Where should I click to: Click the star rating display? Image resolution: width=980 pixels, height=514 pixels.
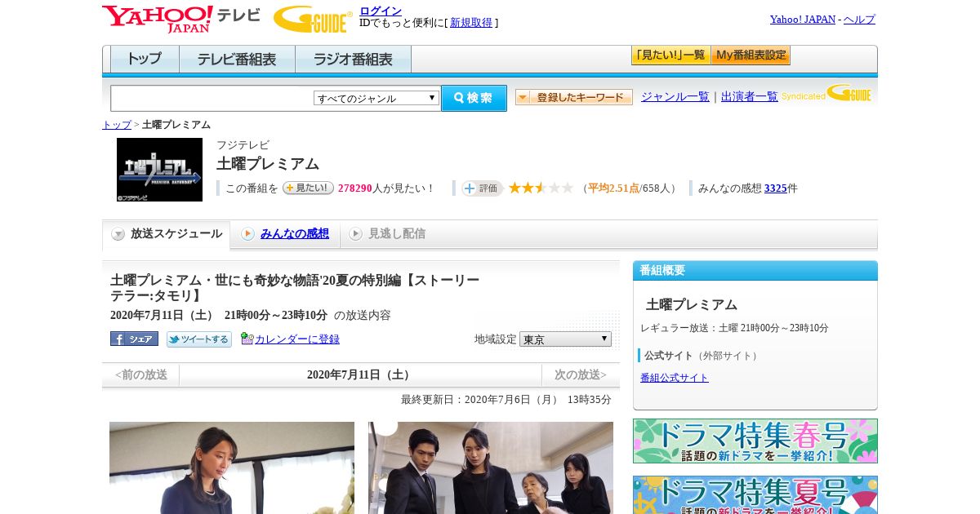(x=541, y=188)
